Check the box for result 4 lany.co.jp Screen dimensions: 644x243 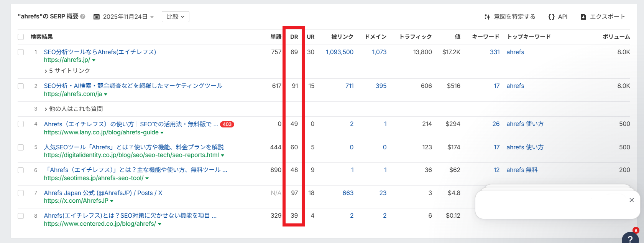pyautogui.click(x=21, y=124)
